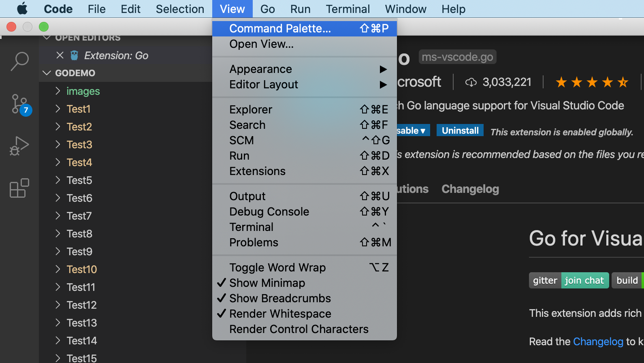This screenshot has height=363, width=644.
Task: Open the Appearance submenu
Action: click(x=305, y=69)
